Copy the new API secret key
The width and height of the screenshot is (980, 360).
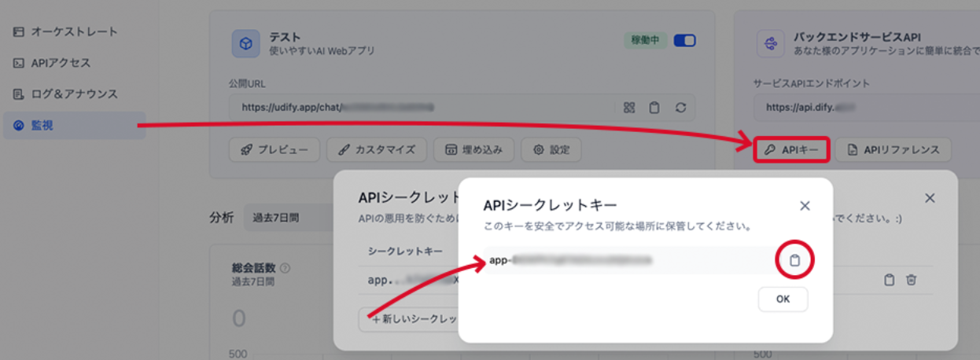794,260
